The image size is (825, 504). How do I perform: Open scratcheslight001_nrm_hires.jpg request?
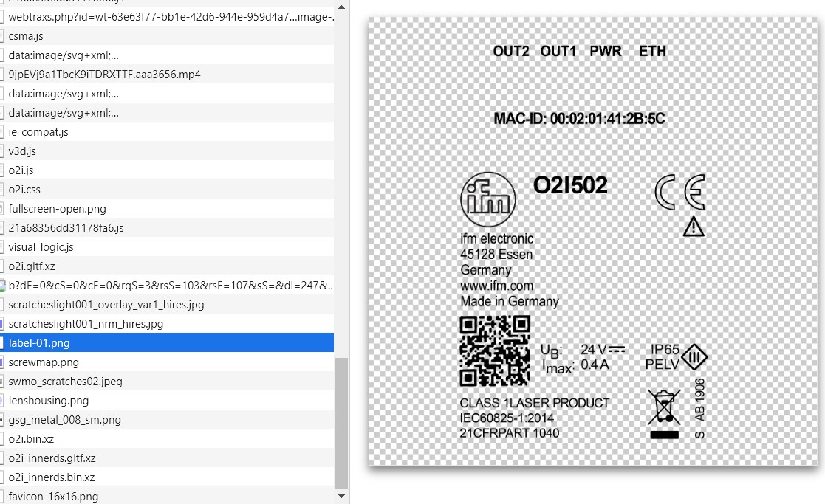167,324
